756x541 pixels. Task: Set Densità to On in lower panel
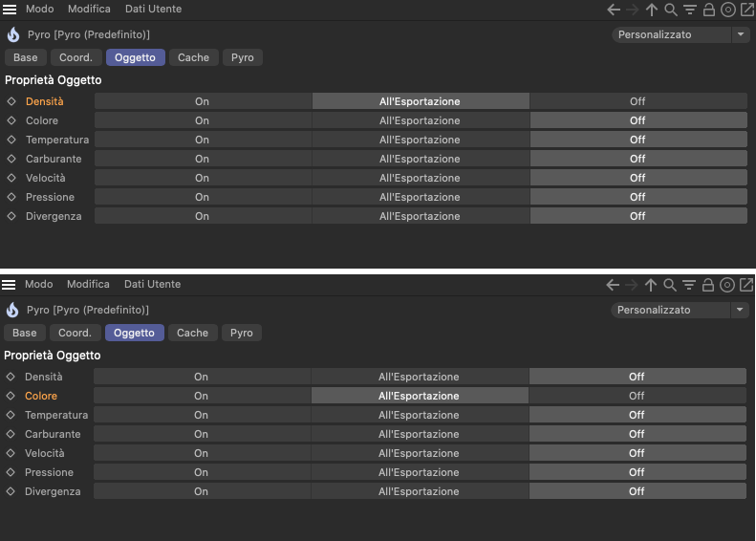click(202, 377)
